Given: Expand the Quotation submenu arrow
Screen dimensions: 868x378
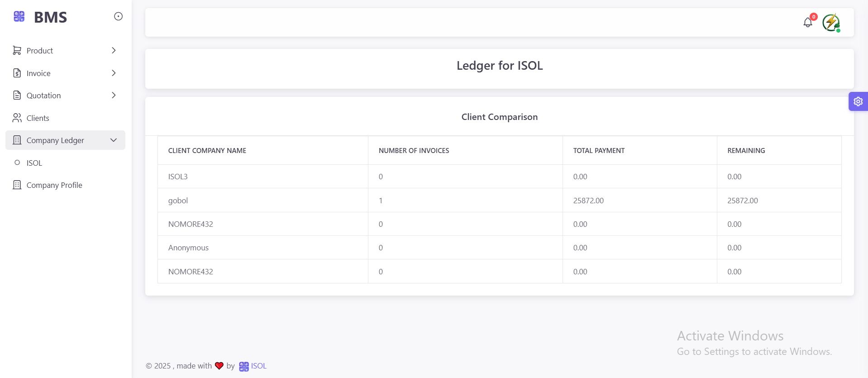Looking at the screenshot, I should tap(114, 96).
